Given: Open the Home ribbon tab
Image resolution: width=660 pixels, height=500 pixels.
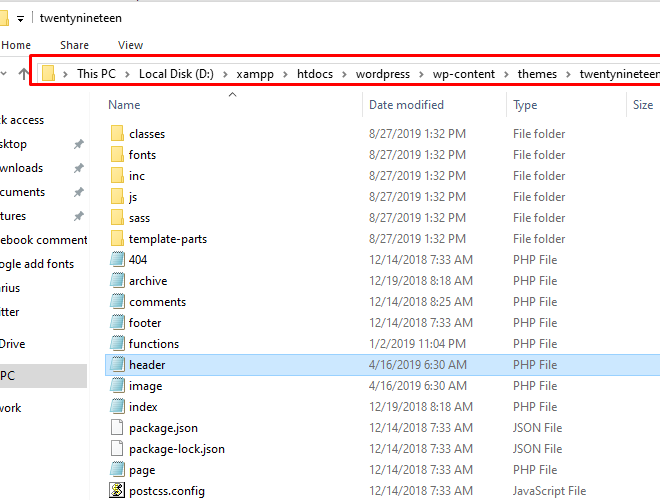Looking at the screenshot, I should [x=16, y=45].
